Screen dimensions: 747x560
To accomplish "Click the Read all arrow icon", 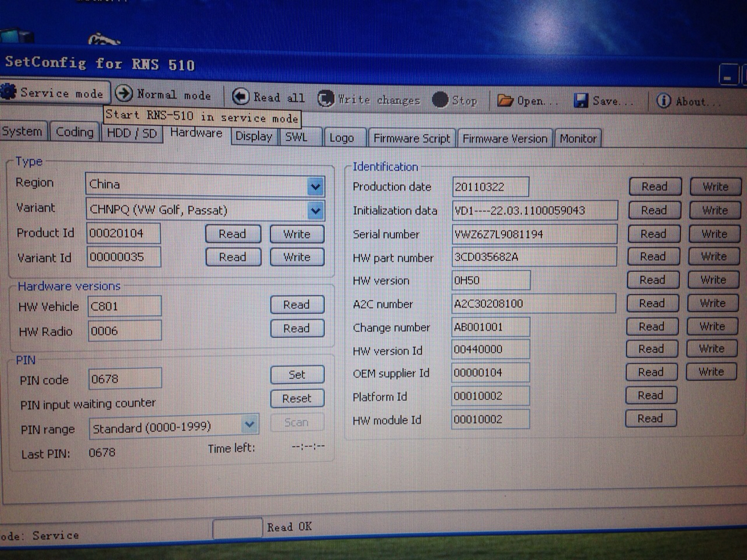I will [241, 97].
